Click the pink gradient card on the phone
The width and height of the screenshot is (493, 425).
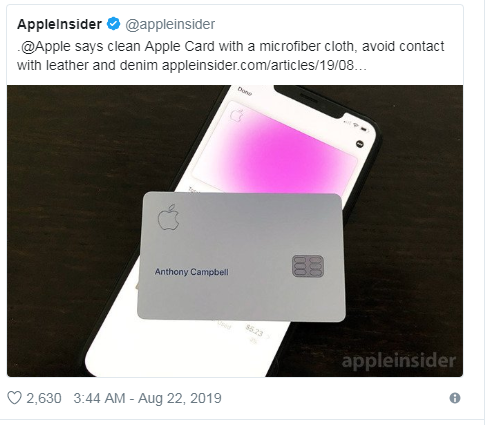coord(274,145)
